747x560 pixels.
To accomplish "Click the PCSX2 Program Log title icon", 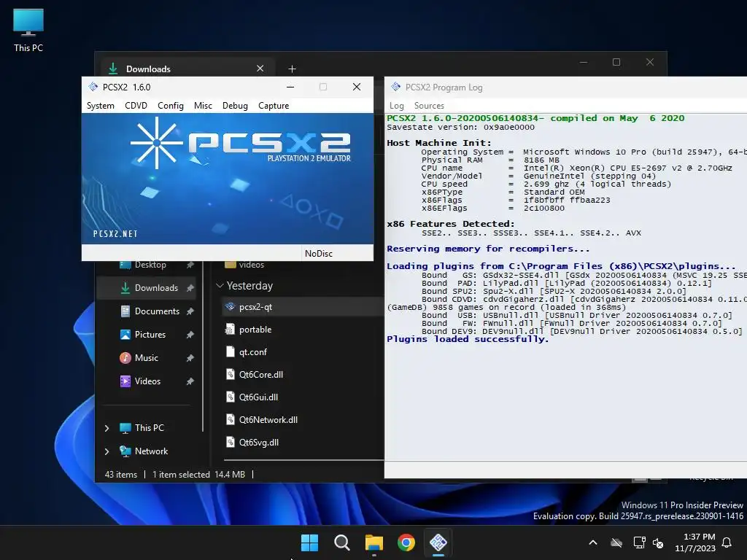I will [x=395, y=87].
